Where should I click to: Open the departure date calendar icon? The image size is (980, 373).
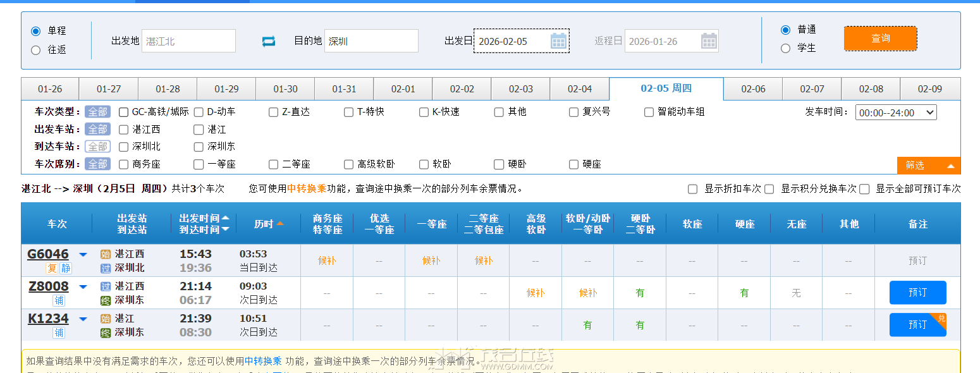click(x=559, y=40)
